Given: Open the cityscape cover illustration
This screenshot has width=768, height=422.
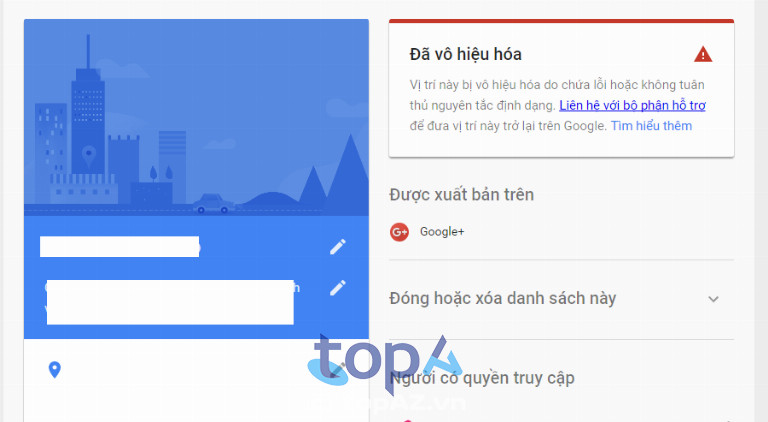Looking at the screenshot, I should point(196,117).
